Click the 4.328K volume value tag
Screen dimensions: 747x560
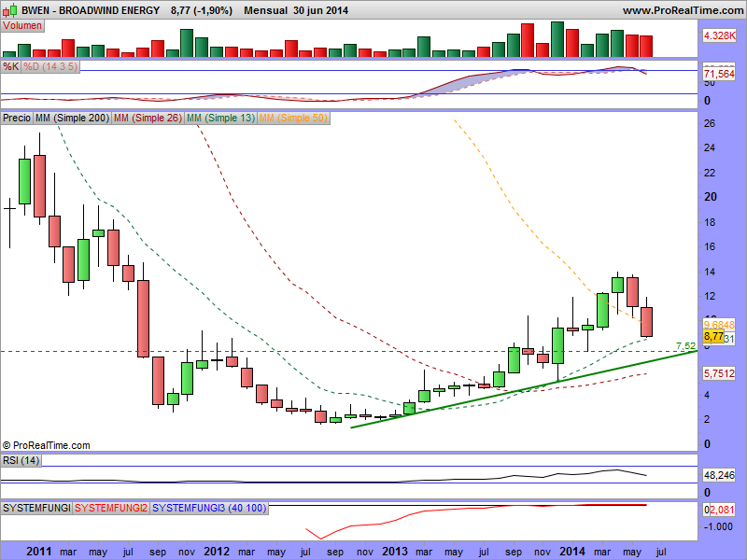719,35
